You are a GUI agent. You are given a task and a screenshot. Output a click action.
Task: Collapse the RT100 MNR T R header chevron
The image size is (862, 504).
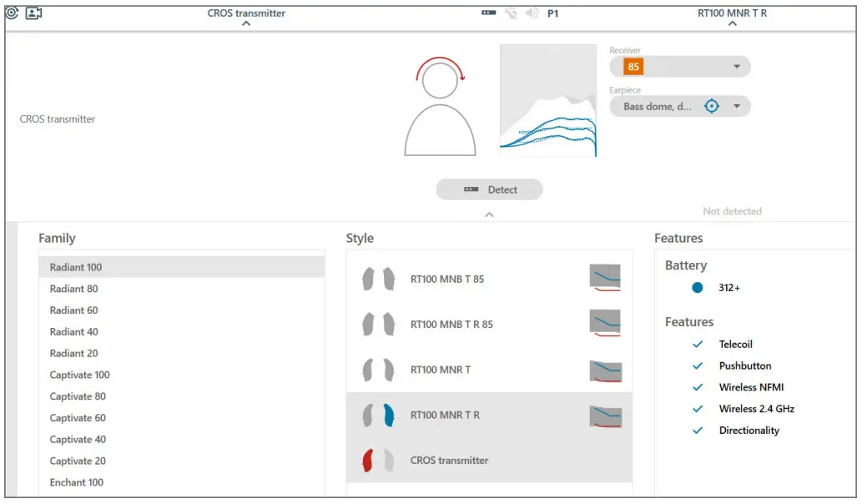[733, 23]
